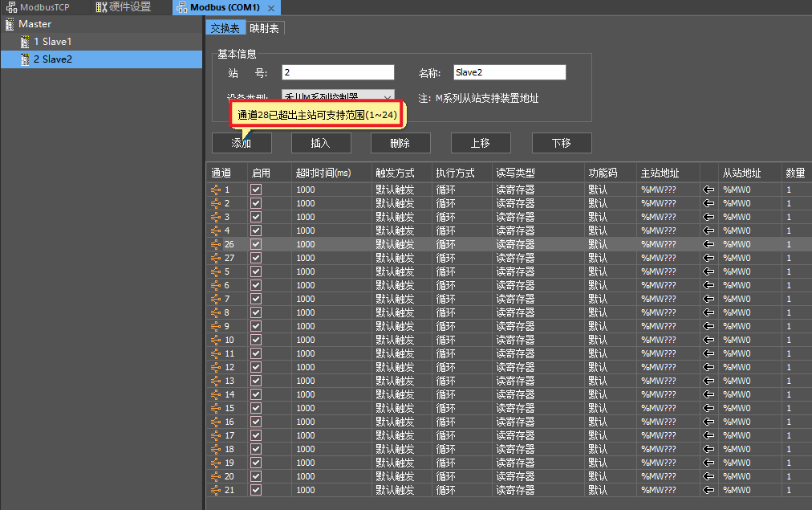The height and width of the screenshot is (510, 812).
Task: Toggle the enable checkbox for channel 18
Action: click(x=256, y=449)
